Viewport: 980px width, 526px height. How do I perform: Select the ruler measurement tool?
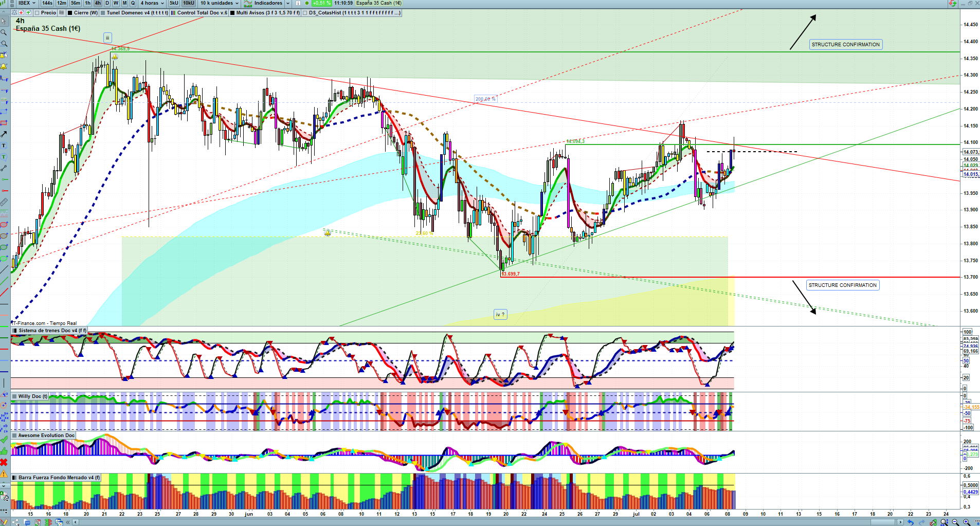[4, 202]
